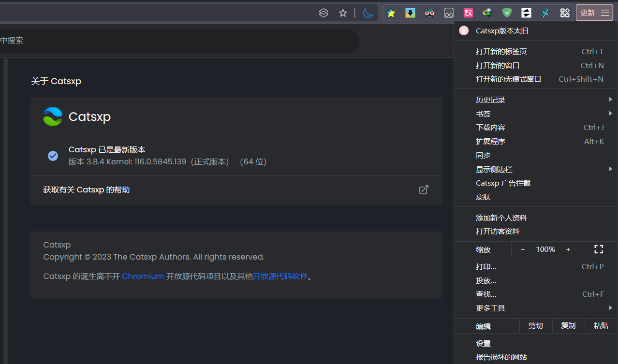
Task: Toggle dark mode with the moon icon
Action: pos(368,13)
